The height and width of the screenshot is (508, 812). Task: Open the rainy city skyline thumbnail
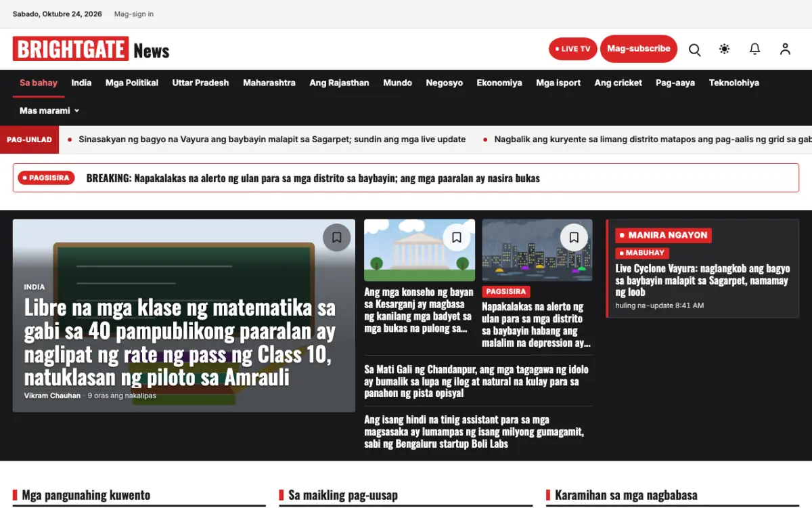(x=537, y=250)
